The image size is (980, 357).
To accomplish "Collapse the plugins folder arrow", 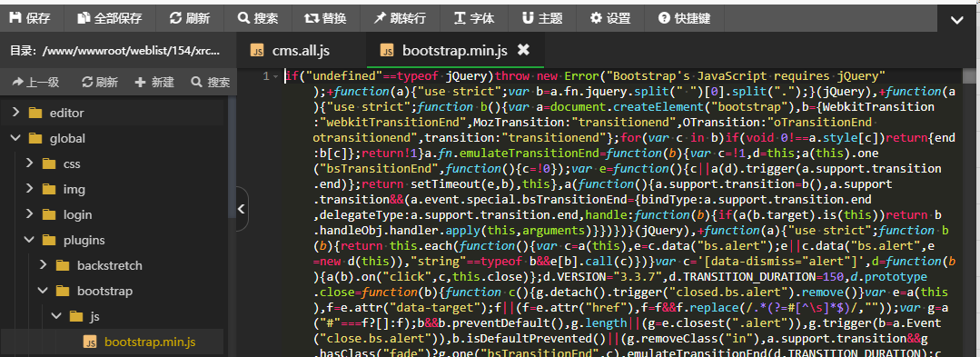I will click(x=29, y=240).
